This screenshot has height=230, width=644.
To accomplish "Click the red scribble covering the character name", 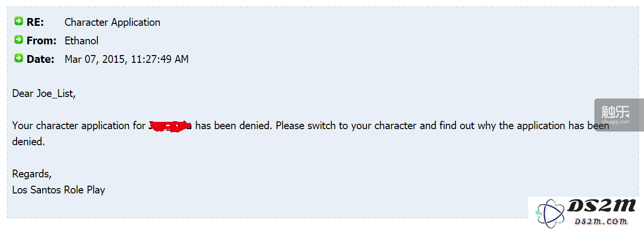I will point(170,127).
